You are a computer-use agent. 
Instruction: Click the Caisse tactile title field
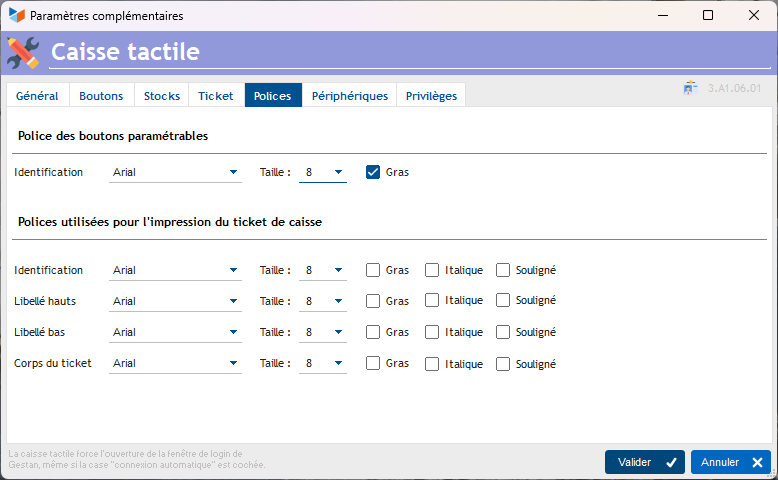click(x=400, y=52)
